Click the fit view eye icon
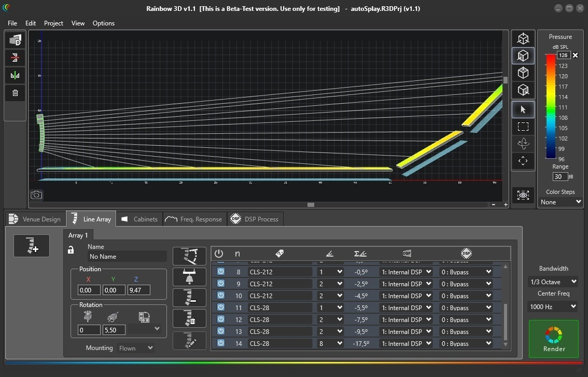This screenshot has height=377, width=588. click(x=523, y=195)
